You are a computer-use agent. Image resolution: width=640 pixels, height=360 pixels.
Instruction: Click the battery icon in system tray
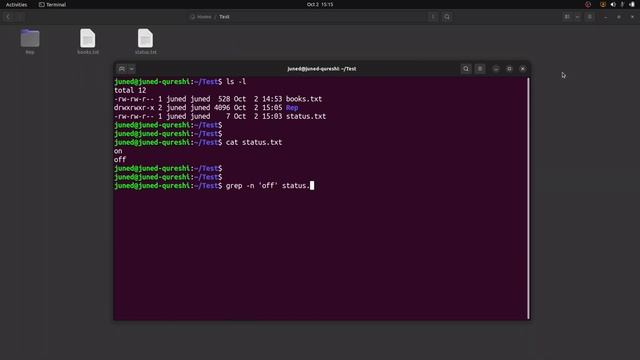[x=632, y=4]
